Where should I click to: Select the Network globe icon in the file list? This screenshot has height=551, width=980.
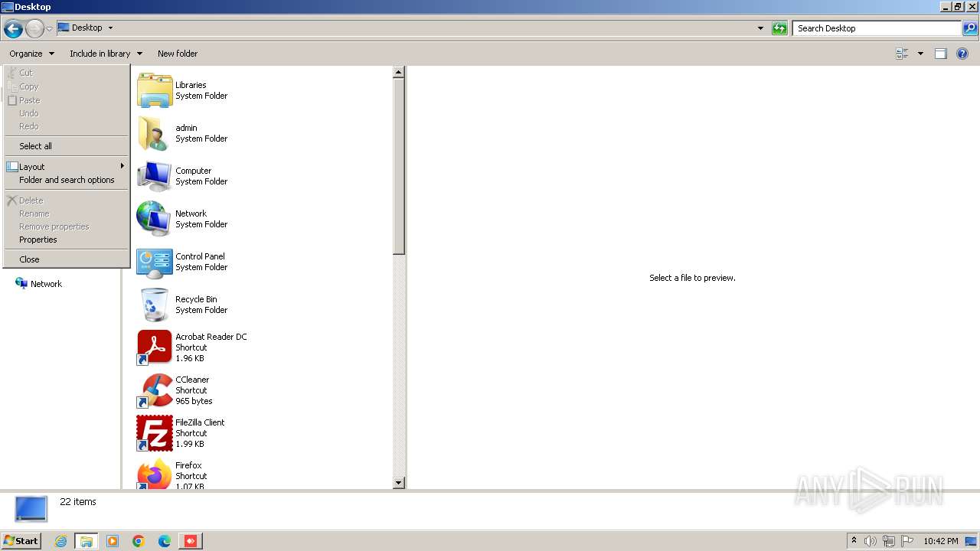(x=155, y=219)
